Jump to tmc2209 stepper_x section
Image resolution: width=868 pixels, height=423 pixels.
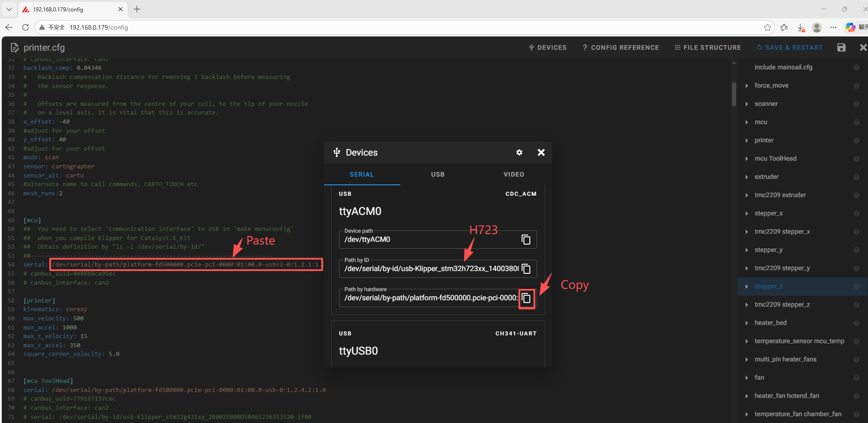pyautogui.click(x=782, y=231)
